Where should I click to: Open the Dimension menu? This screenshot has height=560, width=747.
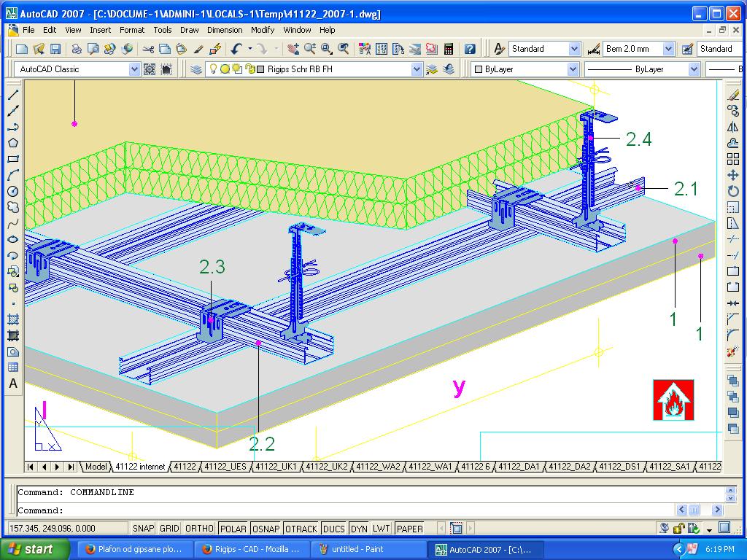click(x=225, y=30)
